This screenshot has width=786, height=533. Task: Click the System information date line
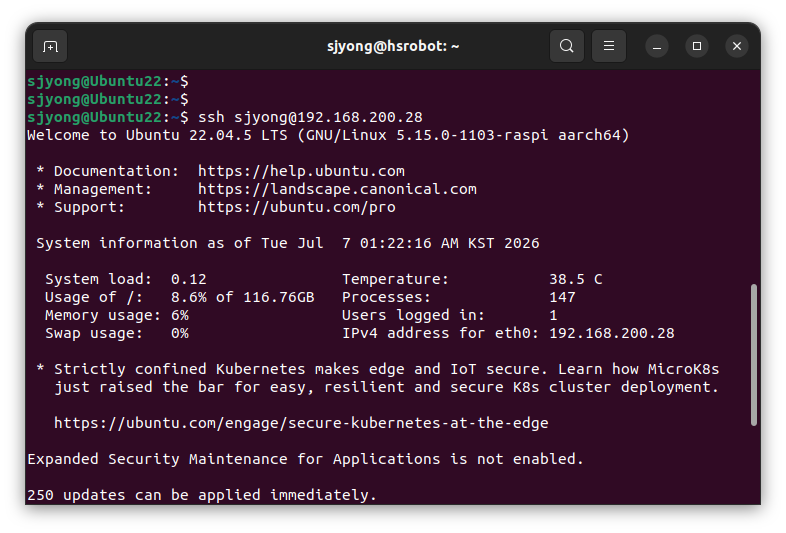tap(288, 243)
